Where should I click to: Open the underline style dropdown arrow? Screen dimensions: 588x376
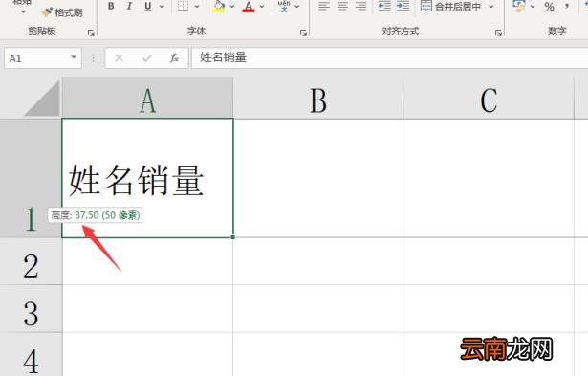click(x=162, y=6)
